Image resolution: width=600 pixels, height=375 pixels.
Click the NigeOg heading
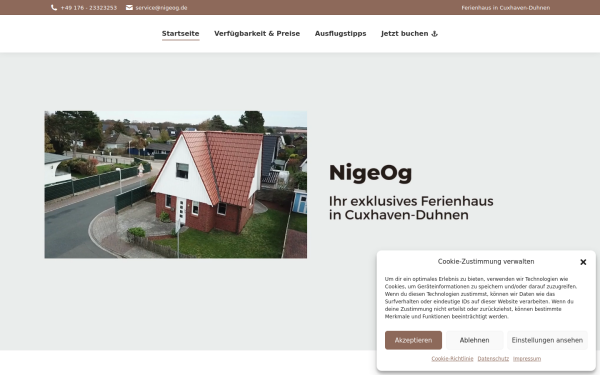pos(370,173)
